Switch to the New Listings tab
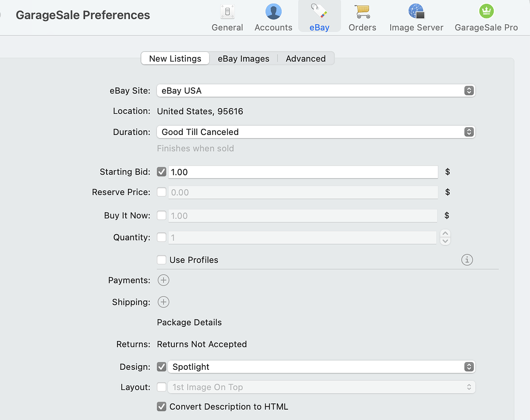 point(175,58)
